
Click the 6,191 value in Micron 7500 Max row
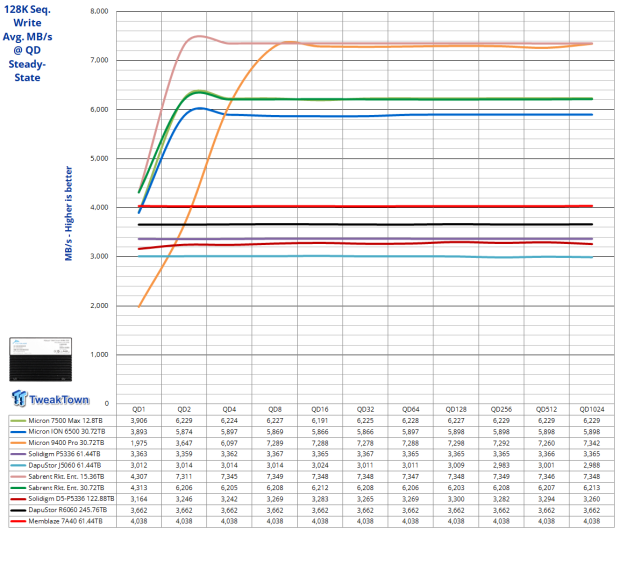[x=320, y=420]
